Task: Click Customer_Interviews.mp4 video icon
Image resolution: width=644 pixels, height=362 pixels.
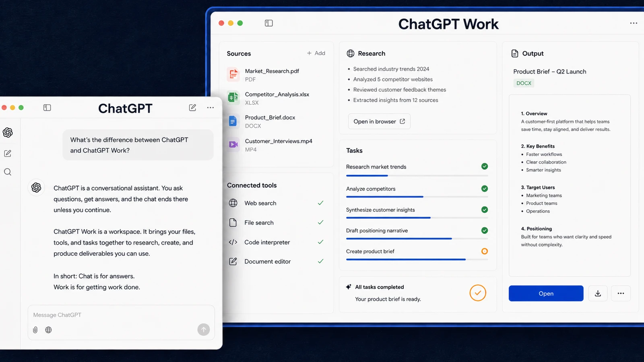Action: [x=233, y=144]
